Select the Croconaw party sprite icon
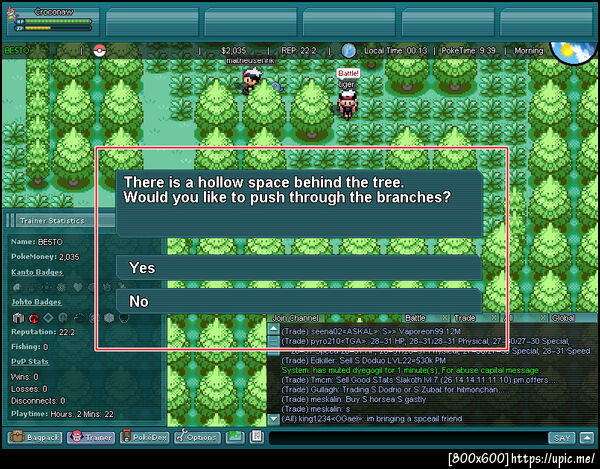Screen dimensions: 600x469 tap(12, 15)
